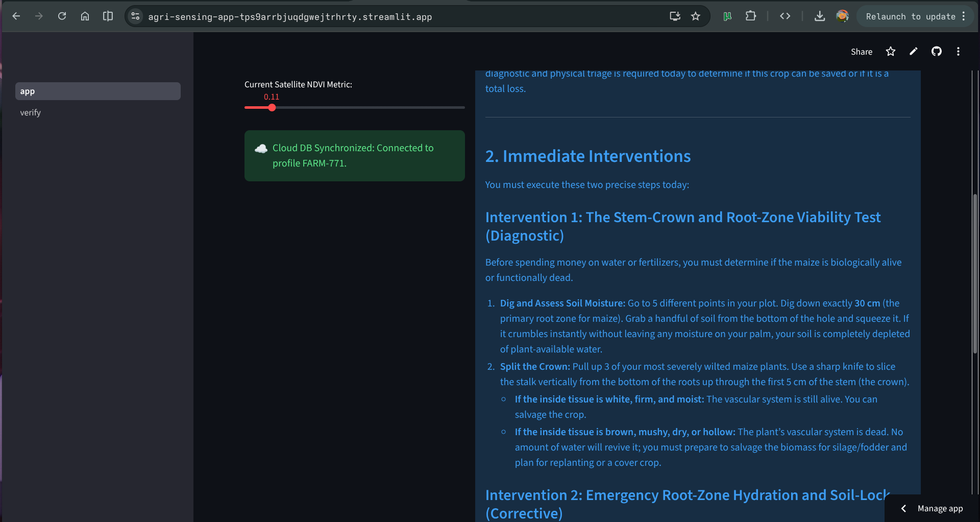Screen dimensions: 980x522
Task: Install app icon in address bar
Action: pyautogui.click(x=675, y=16)
